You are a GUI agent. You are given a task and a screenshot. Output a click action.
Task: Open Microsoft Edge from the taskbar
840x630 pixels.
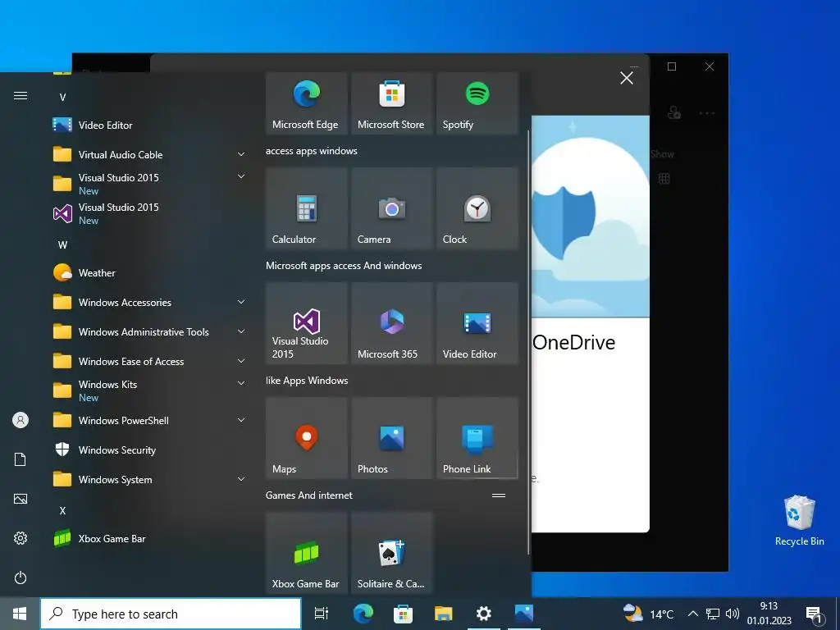(x=363, y=614)
